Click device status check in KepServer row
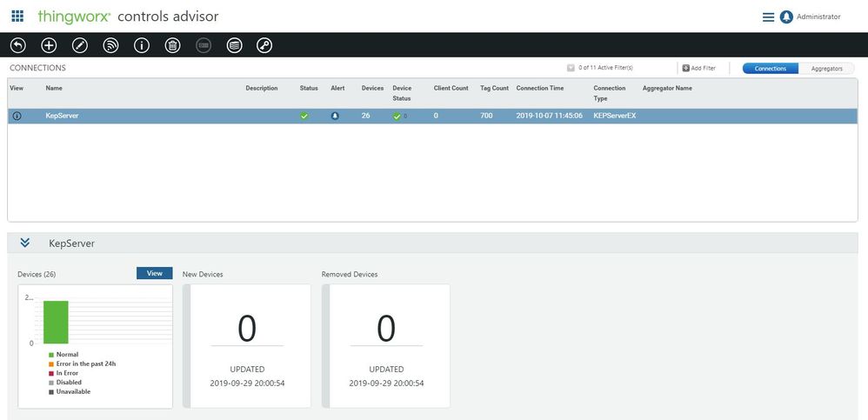 pyautogui.click(x=397, y=117)
